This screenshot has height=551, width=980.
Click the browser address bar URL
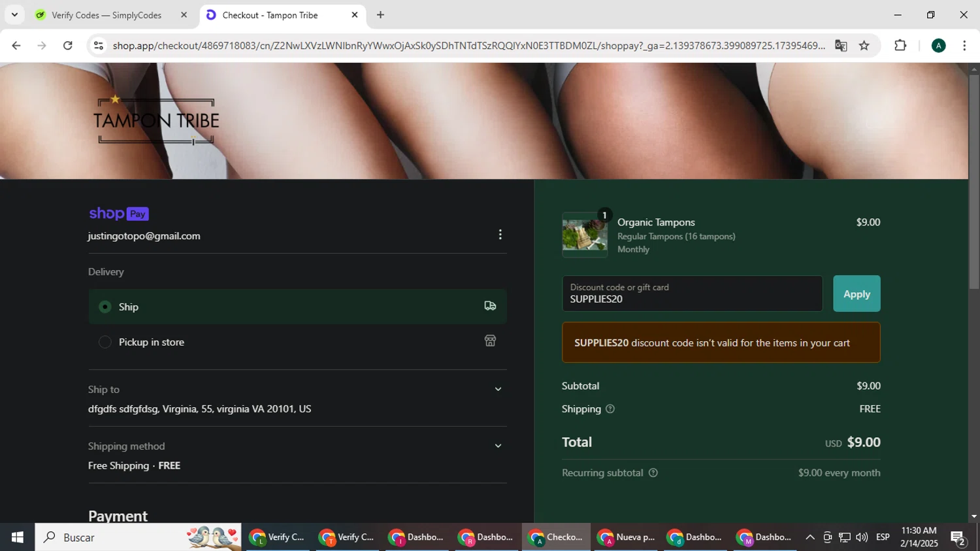coord(468,46)
